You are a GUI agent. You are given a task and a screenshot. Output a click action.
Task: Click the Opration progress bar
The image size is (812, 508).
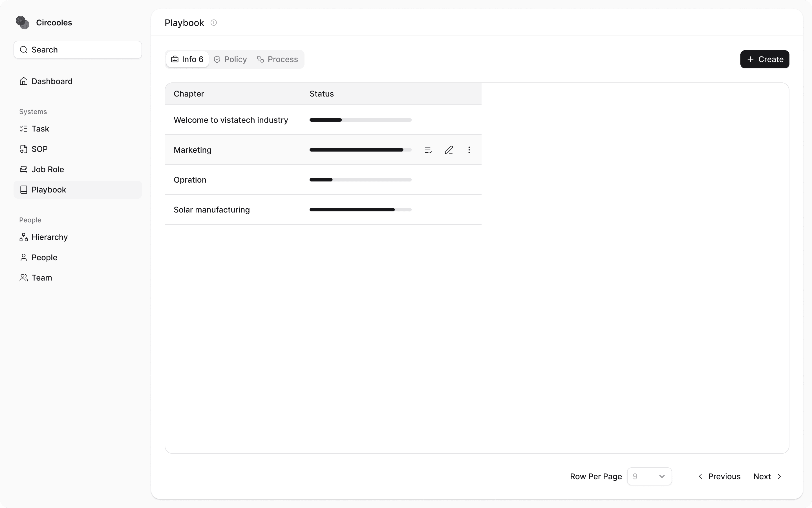point(360,180)
